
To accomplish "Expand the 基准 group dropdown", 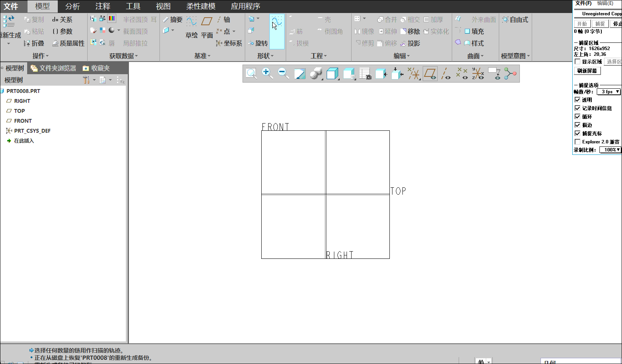I will (202, 56).
